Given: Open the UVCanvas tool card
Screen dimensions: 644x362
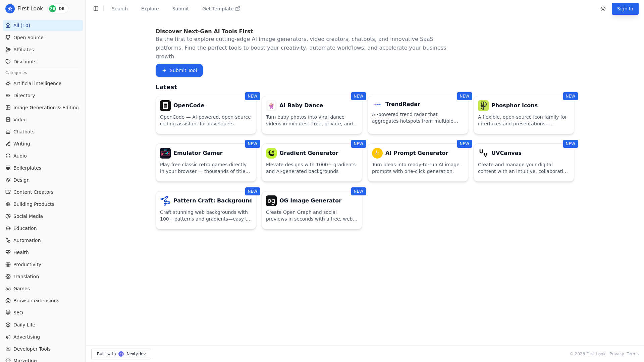Looking at the screenshot, I should coord(524,163).
